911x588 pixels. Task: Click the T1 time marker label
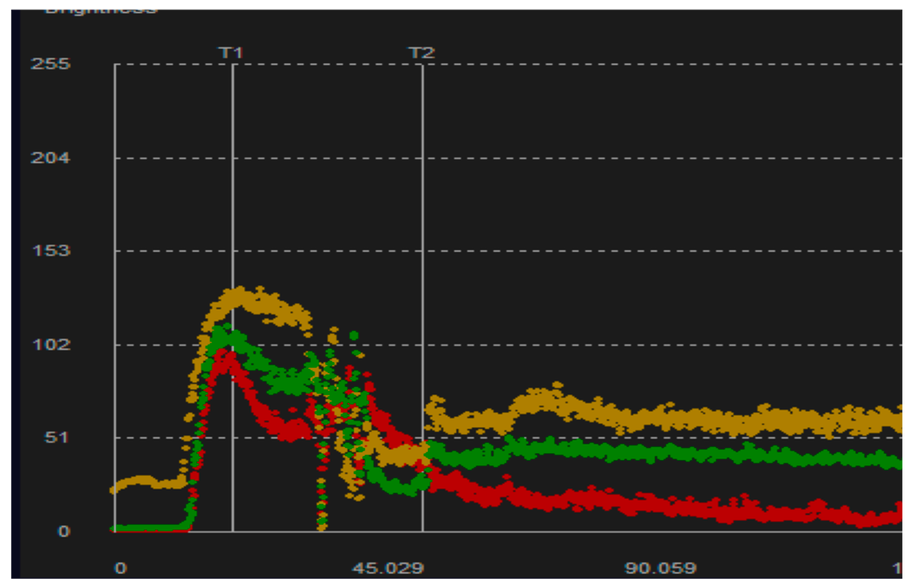click(231, 53)
